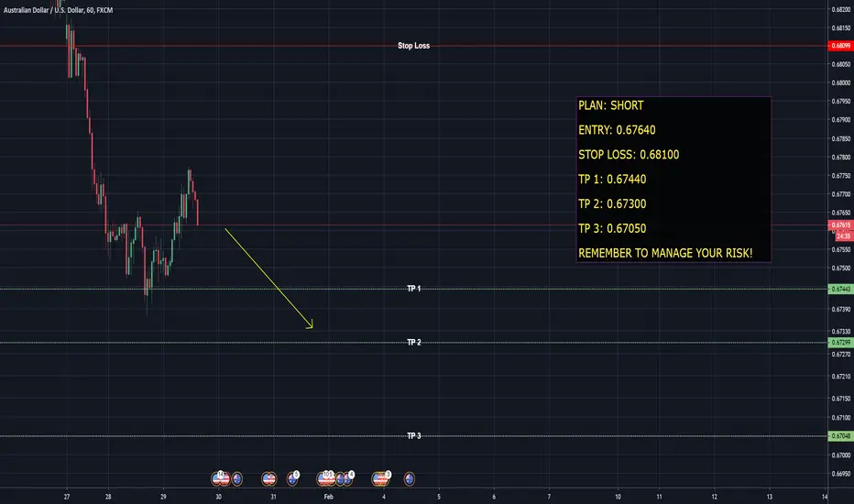Click US flag event icon above Feb label

click(x=325, y=478)
